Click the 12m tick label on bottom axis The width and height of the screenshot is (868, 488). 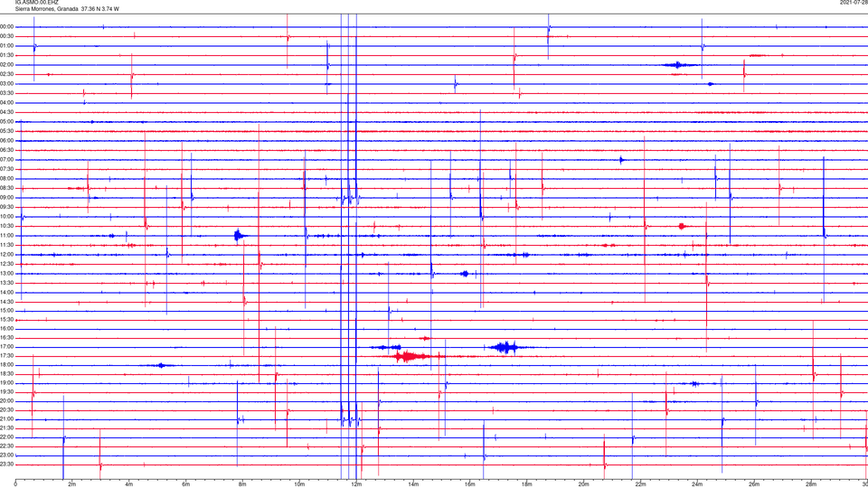[356, 484]
